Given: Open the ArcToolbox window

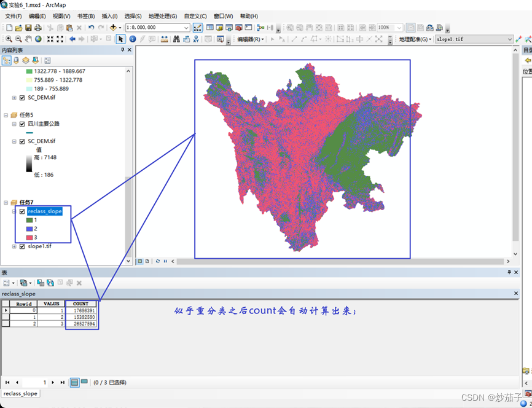Looking at the screenshot, I should coord(239,28).
